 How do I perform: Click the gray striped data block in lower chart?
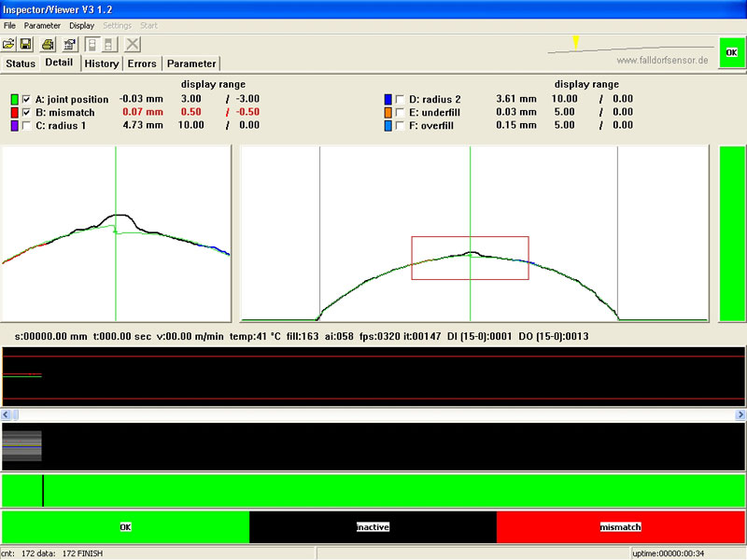point(21,446)
